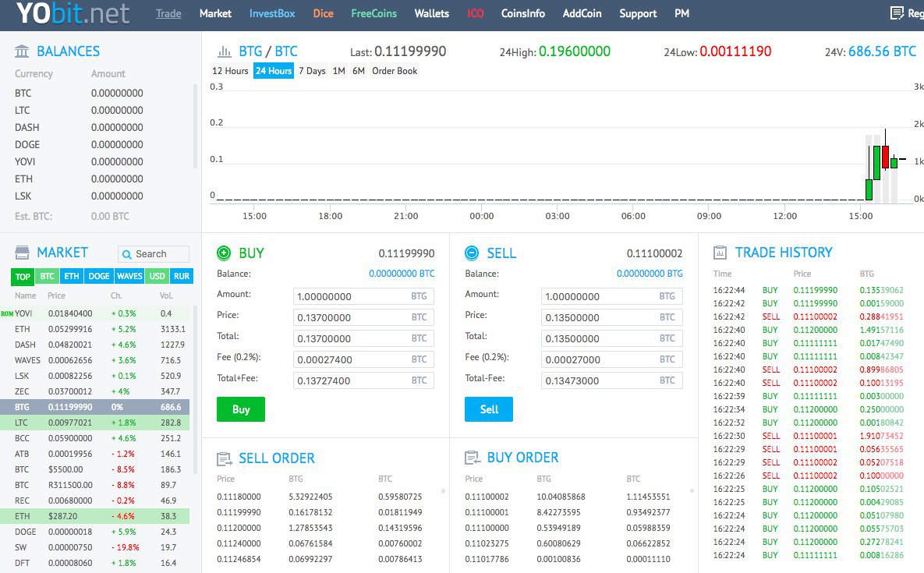This screenshot has width=924, height=573.
Task: Open the PM menu item
Action: tap(681, 13)
